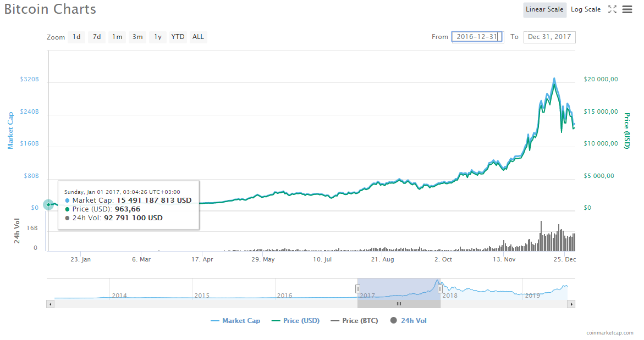Show the Price (BTC) series
The width and height of the screenshot is (644, 340).
355,321
